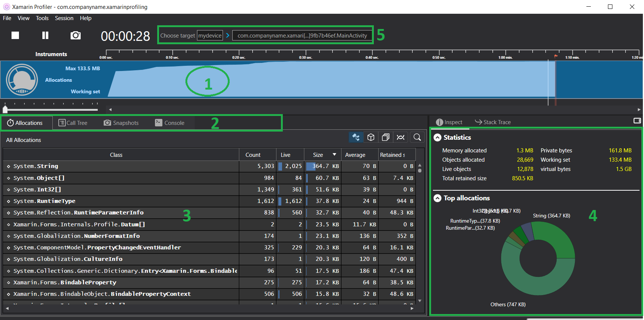Collapse the Top allocations section

[438, 198]
